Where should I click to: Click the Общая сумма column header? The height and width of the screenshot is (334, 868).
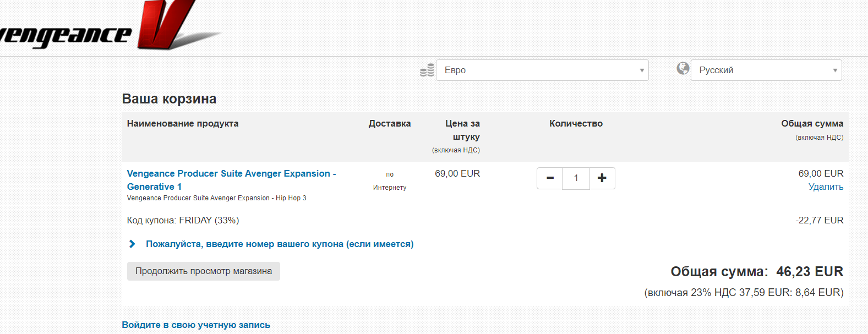point(812,124)
